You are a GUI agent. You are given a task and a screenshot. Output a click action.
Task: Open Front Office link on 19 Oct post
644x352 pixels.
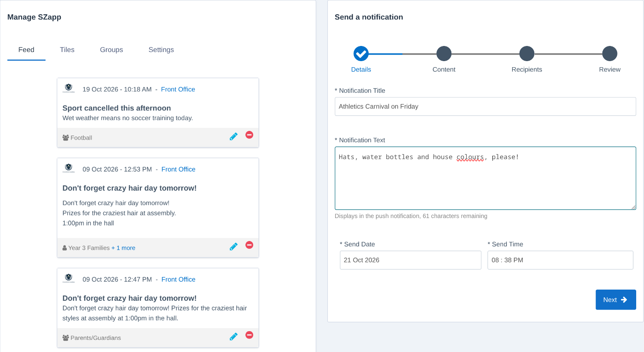[x=178, y=89]
